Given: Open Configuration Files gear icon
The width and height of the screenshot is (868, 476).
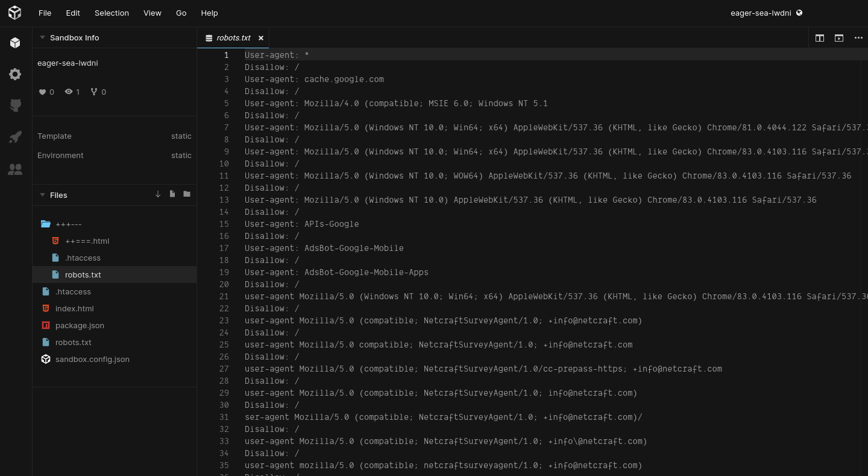Looking at the screenshot, I should pyautogui.click(x=15, y=74).
